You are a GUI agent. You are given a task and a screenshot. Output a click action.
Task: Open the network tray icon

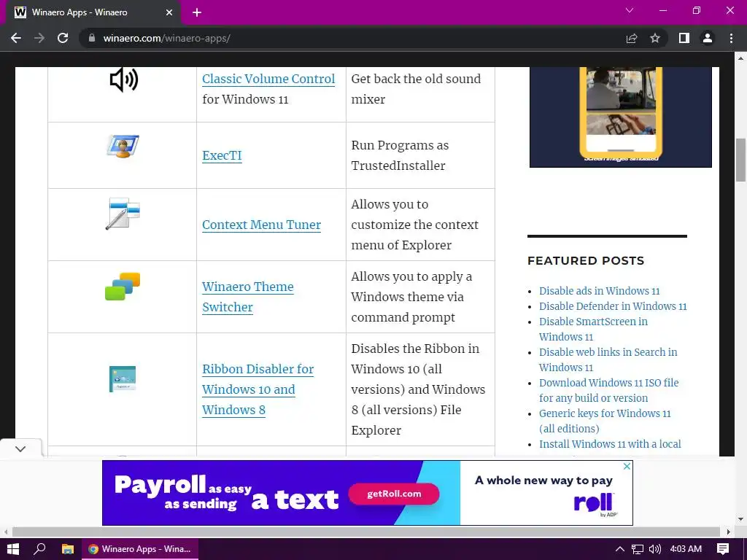point(638,549)
